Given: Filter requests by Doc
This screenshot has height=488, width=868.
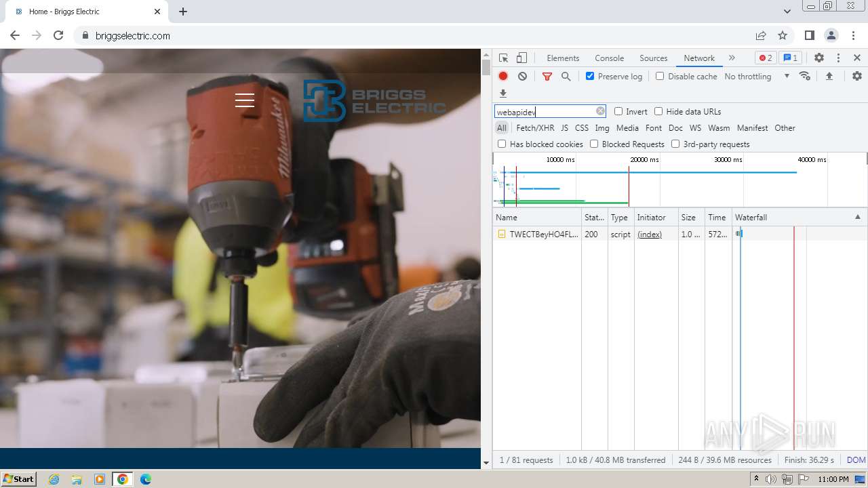Looking at the screenshot, I should [675, 128].
